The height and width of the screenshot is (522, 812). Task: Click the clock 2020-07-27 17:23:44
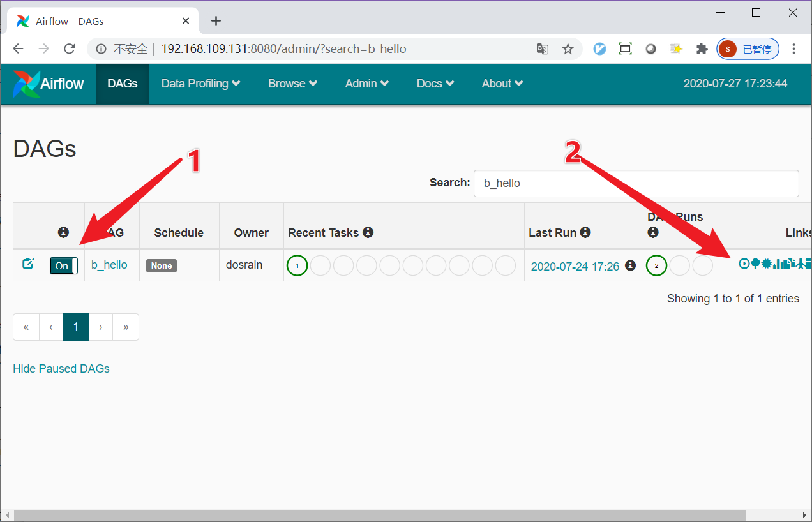[735, 84]
